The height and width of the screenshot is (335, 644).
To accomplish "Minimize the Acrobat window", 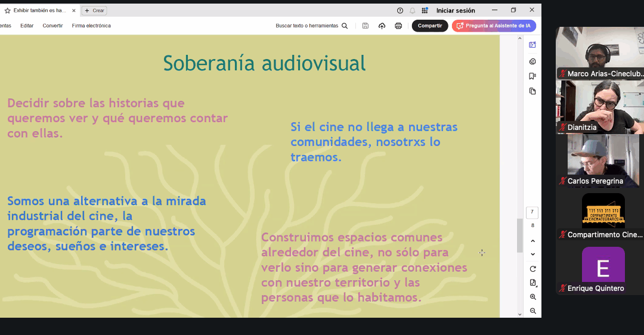I will pos(494,10).
